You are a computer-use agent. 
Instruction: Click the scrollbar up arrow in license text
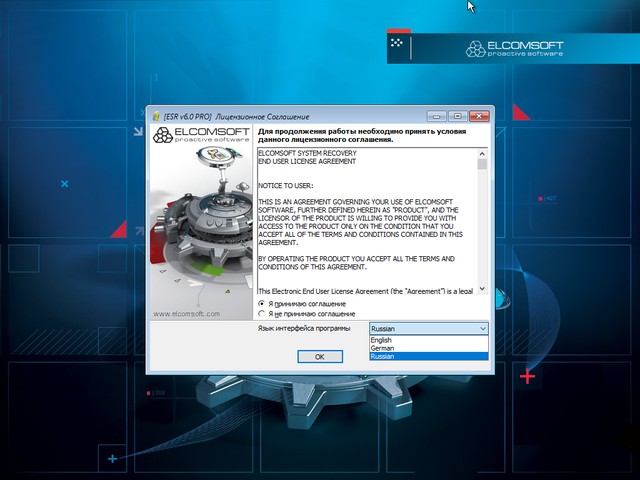[x=483, y=154]
